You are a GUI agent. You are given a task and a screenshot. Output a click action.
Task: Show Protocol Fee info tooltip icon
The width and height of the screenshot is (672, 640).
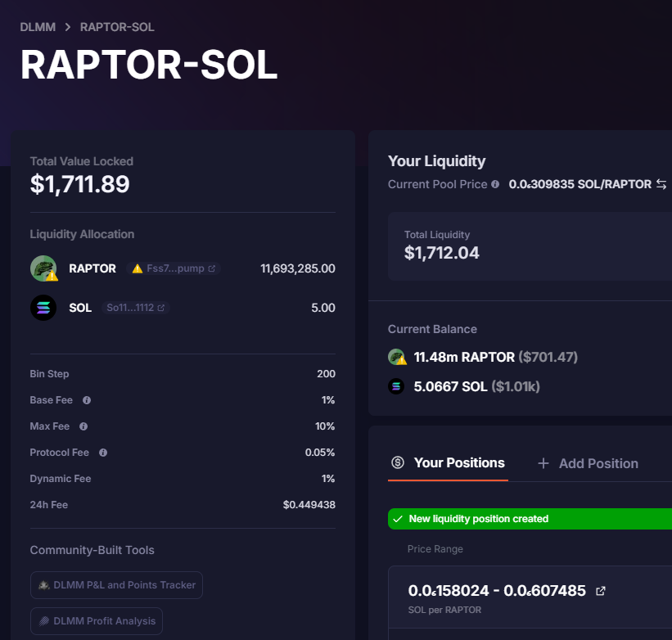click(x=103, y=453)
